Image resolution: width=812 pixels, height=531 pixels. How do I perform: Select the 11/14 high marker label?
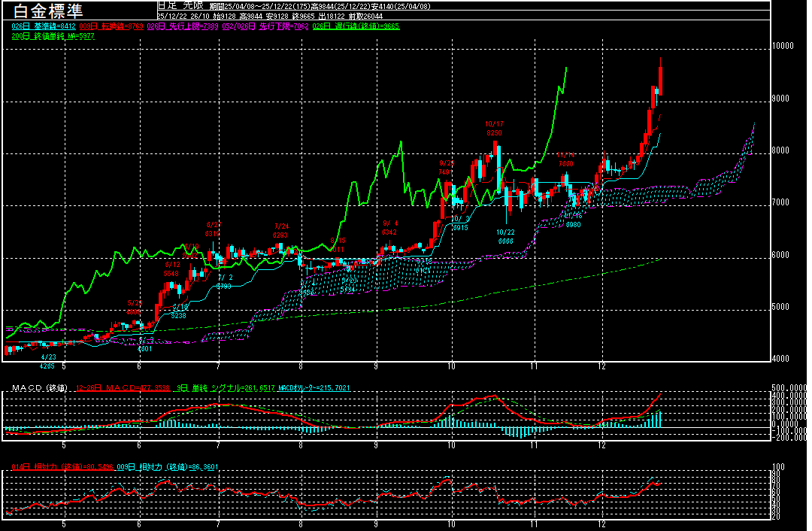[x=565, y=159]
